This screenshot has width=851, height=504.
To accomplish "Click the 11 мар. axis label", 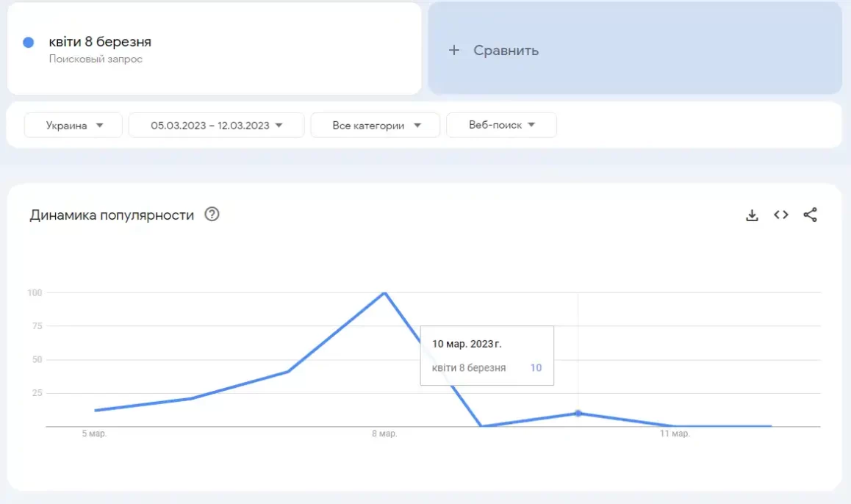I will coord(675,433).
